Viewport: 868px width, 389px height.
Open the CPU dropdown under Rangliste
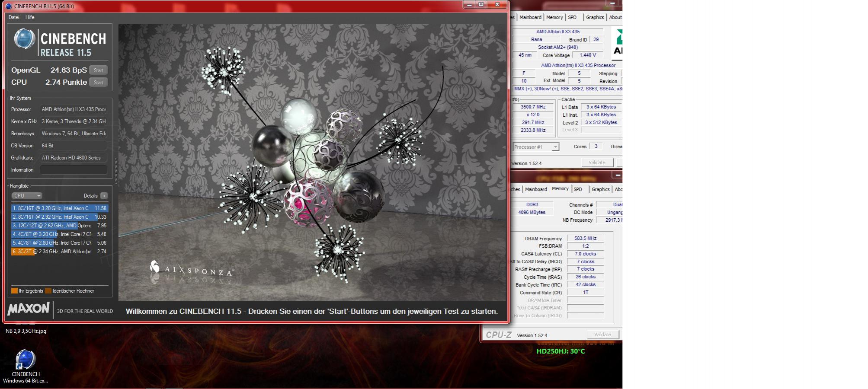click(x=27, y=196)
